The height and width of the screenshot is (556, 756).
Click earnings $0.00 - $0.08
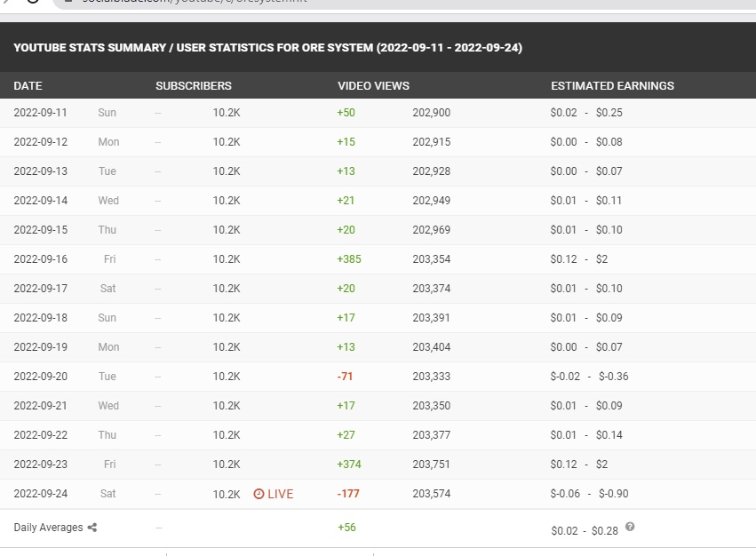coord(586,142)
